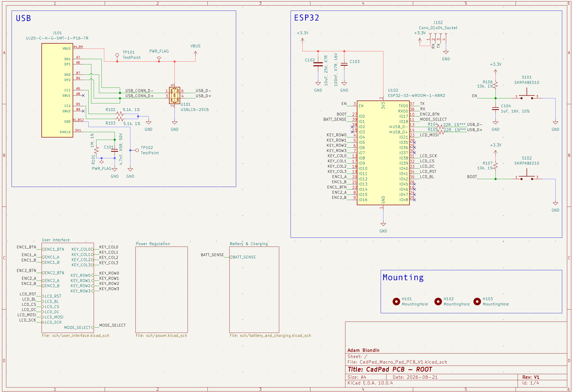Image resolution: width=572 pixels, height=392 pixels.
Task: Select the User Interface sheet title
Action: click(x=56, y=240)
